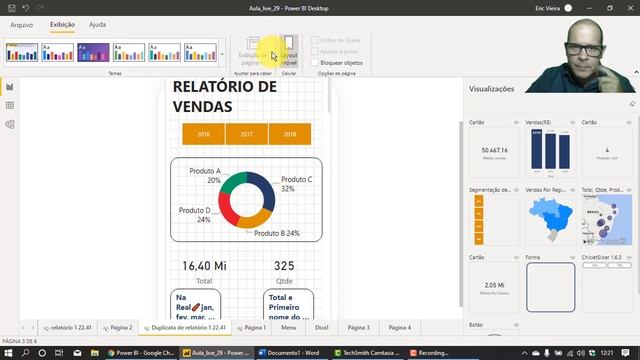The width and height of the screenshot is (640, 360).
Task: Open Data view in left sidebar
Action: click(10, 105)
